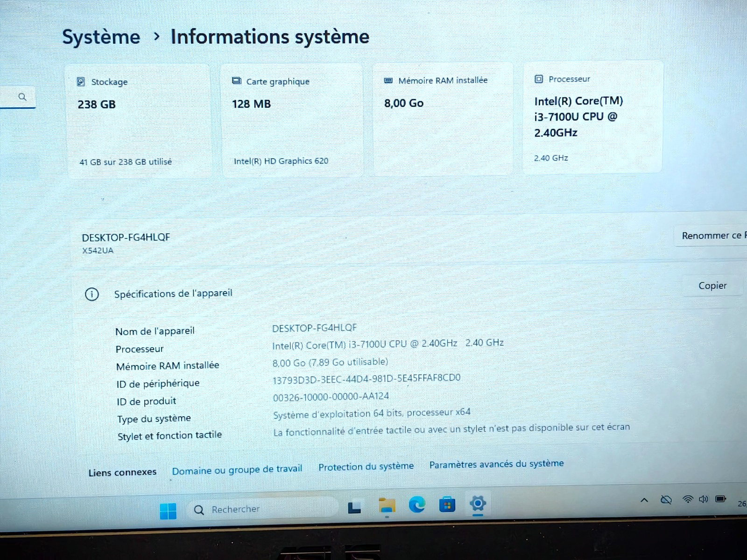
Task: Click the Stockage disk icon
Action: coord(81,82)
